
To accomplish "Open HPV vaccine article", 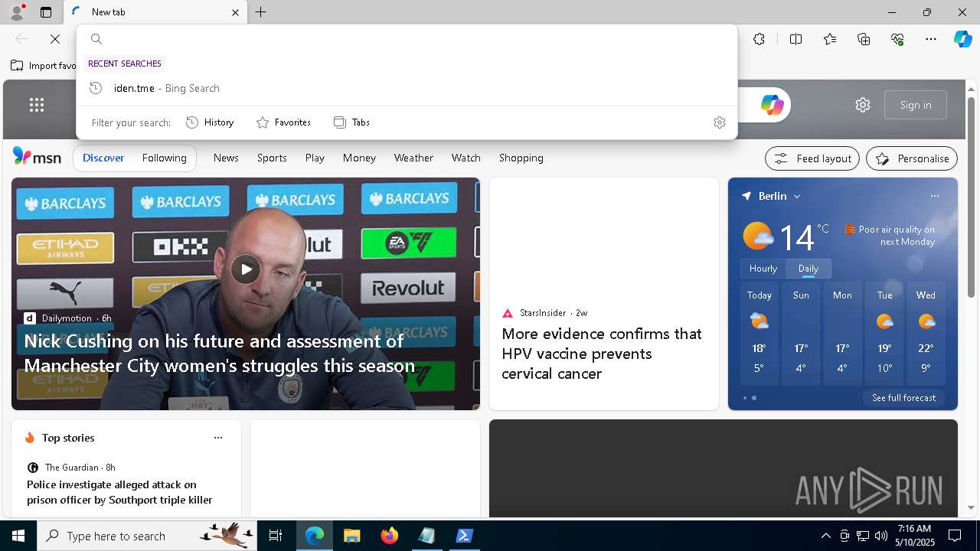I will point(602,354).
